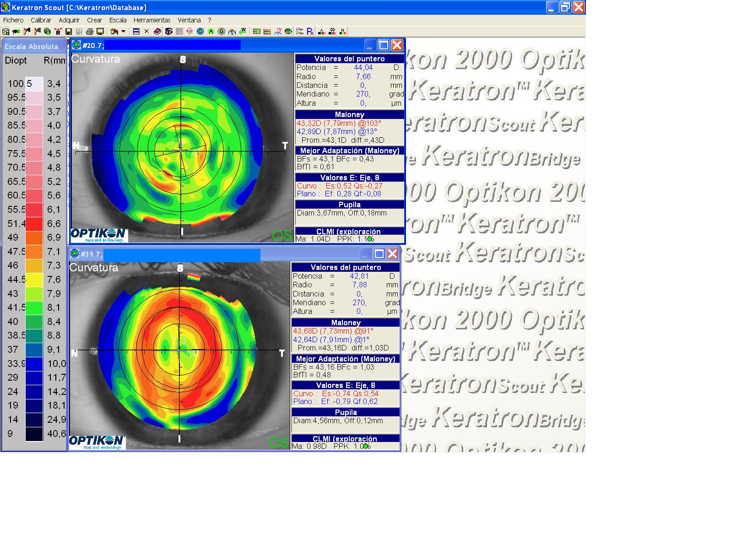Open the question mark help menu
Image resolution: width=747 pixels, height=560 pixels.
pyautogui.click(x=210, y=20)
